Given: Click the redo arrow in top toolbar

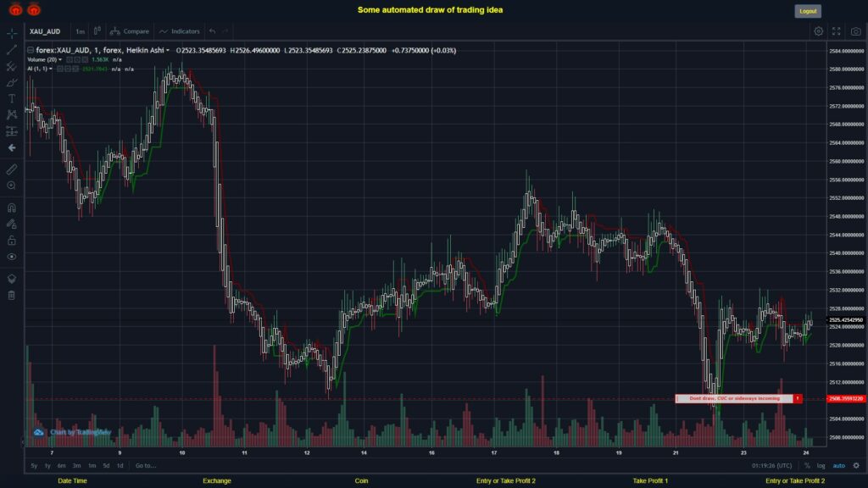Looking at the screenshot, I should pos(225,31).
